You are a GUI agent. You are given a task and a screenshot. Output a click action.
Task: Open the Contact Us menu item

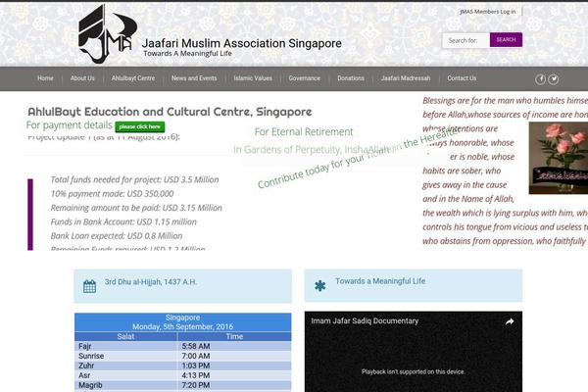tap(462, 78)
